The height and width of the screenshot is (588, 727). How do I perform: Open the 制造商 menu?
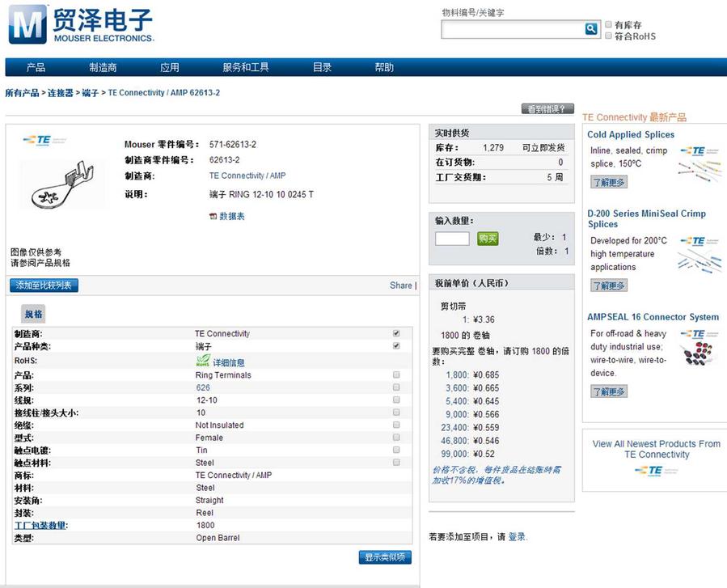click(103, 68)
